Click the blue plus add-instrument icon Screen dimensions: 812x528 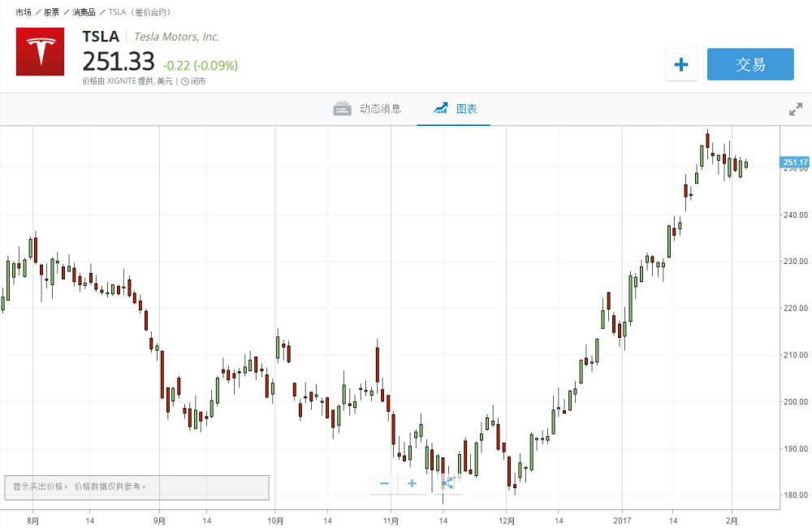click(681, 64)
